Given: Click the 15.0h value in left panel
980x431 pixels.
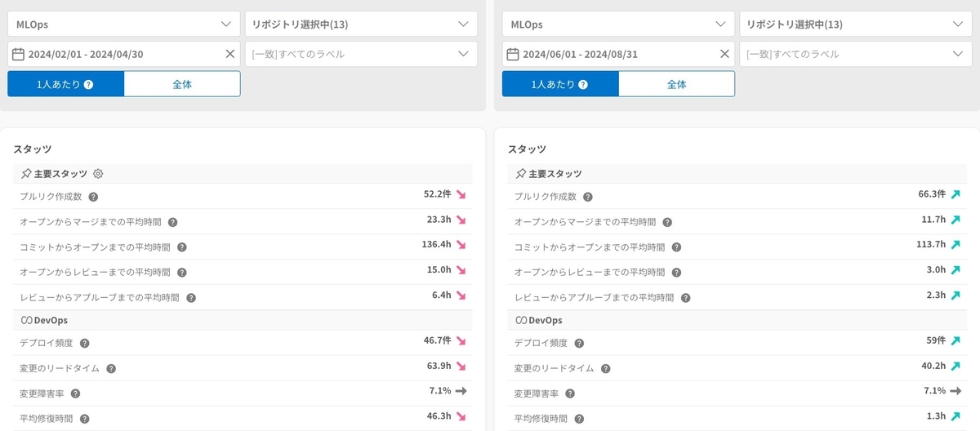Looking at the screenshot, I should pyautogui.click(x=439, y=270).
